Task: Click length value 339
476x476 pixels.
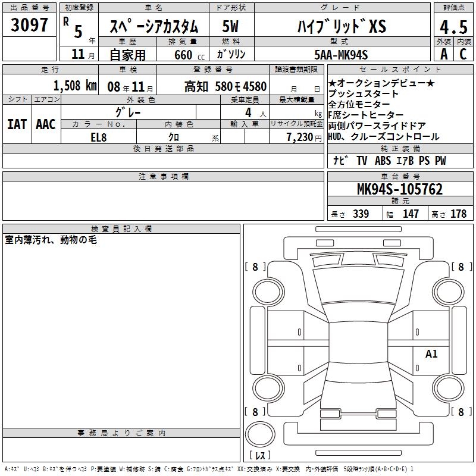Action: (x=361, y=214)
